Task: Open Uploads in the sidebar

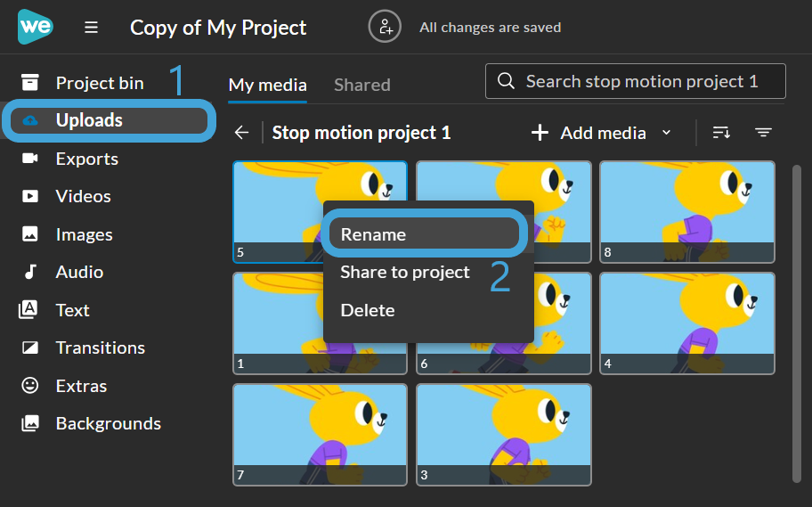Action: coord(110,120)
